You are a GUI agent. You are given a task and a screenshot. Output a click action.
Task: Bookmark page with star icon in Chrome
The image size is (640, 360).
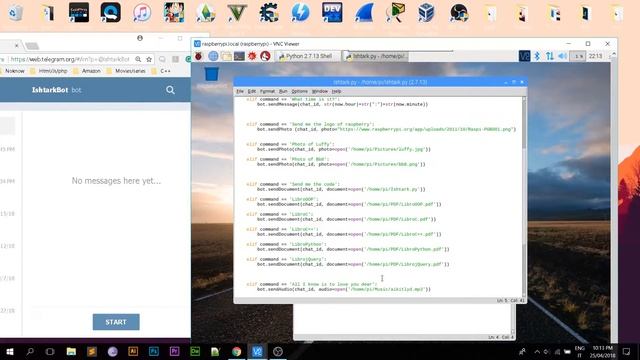tap(149, 59)
